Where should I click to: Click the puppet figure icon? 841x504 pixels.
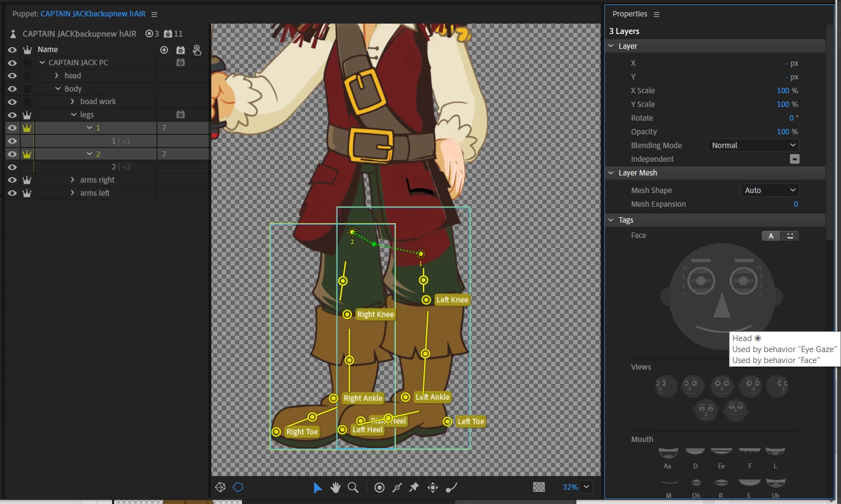pos(13,34)
